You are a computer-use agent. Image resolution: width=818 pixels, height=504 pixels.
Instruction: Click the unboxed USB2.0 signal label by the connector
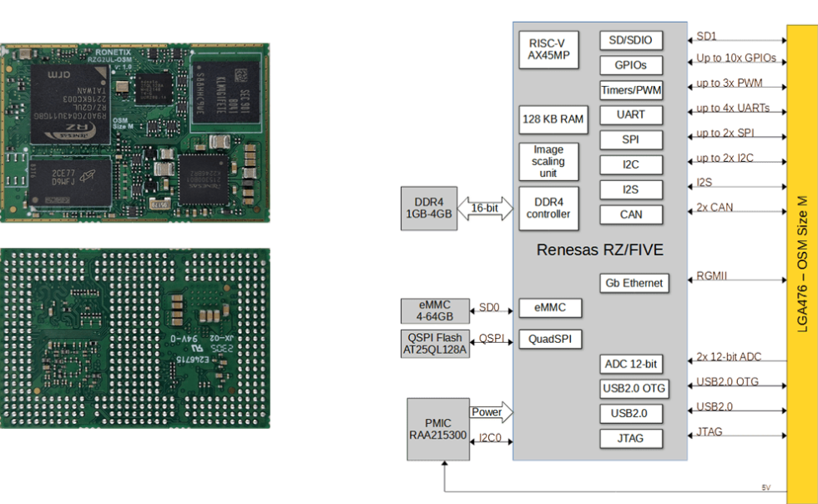coord(714,406)
